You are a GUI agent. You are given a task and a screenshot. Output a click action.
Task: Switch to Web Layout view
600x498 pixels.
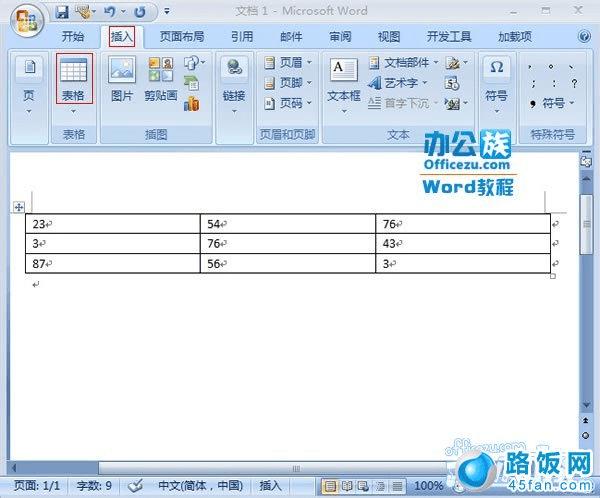(363, 486)
